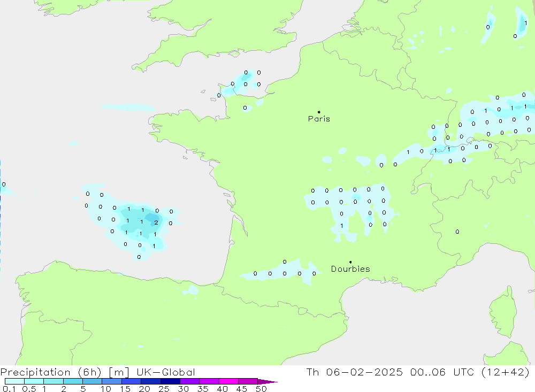Pick the 10–15 legend color swatch
This screenshot has height=392, width=535.
[112, 381]
